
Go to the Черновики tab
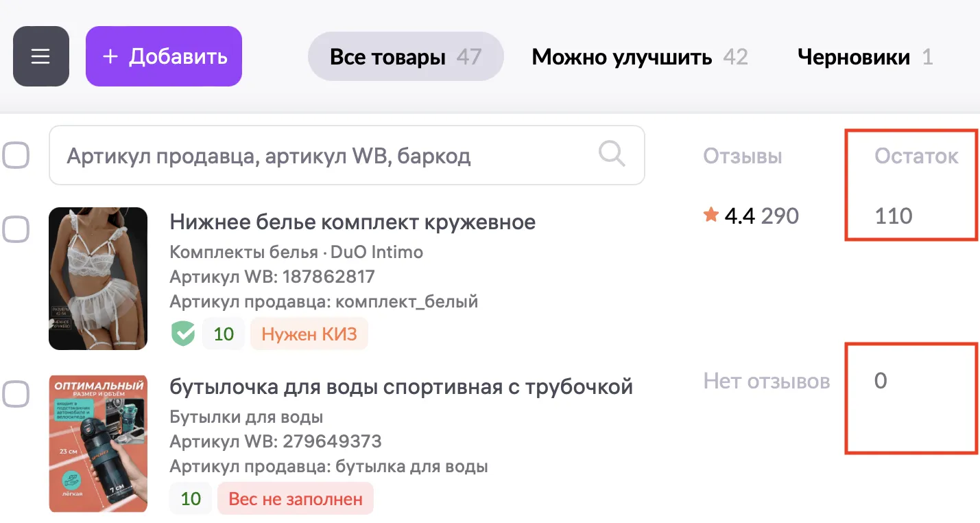pos(864,56)
